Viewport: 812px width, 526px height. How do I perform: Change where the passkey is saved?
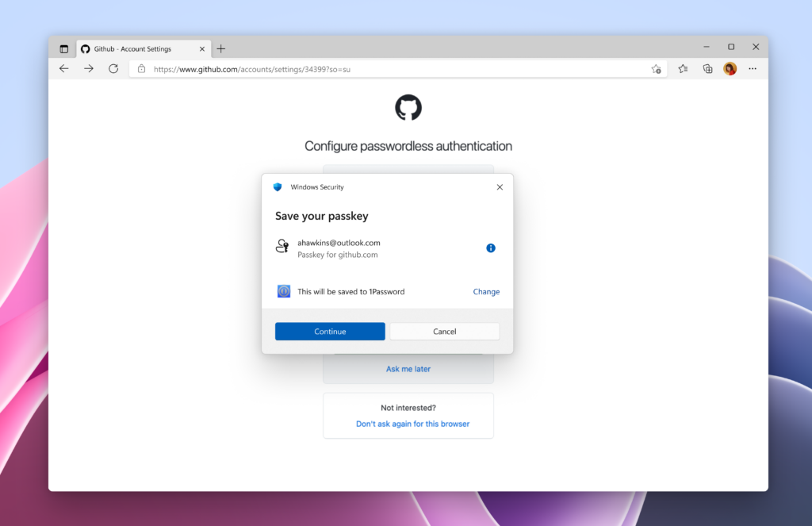[486, 291]
